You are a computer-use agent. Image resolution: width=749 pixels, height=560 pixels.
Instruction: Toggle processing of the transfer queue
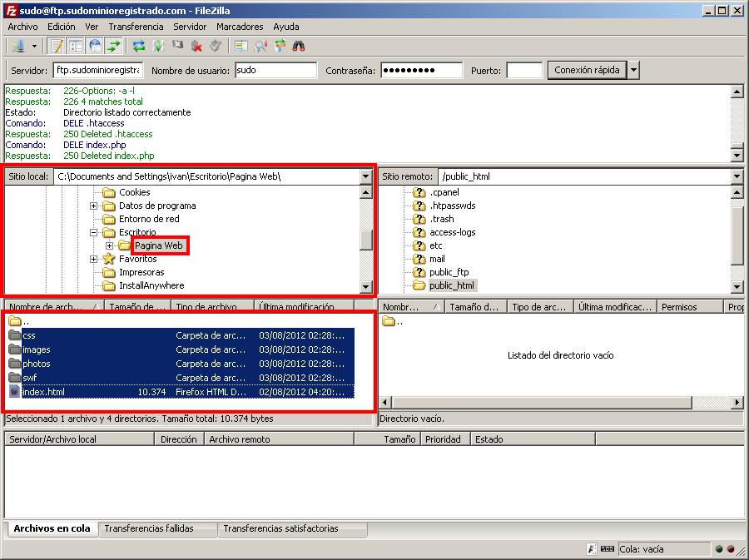pyautogui.click(x=158, y=47)
